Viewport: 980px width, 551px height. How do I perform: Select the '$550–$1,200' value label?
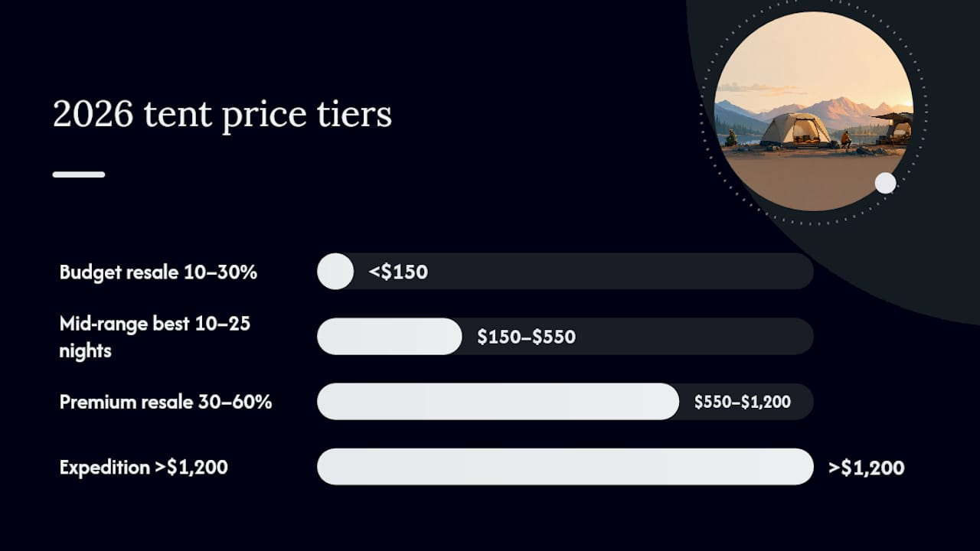(x=743, y=402)
